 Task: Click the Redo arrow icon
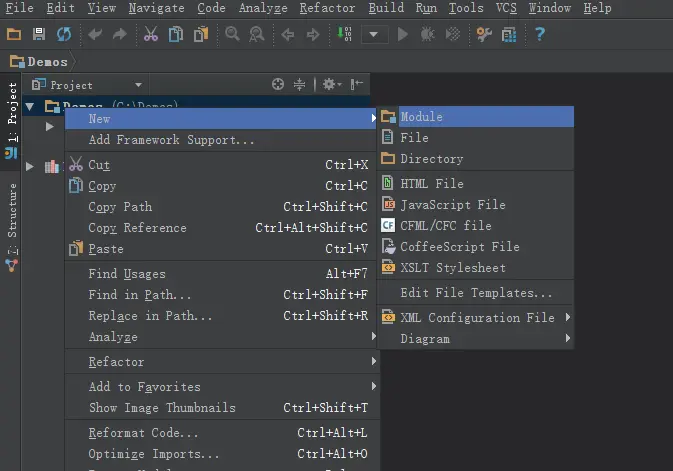tap(120, 34)
